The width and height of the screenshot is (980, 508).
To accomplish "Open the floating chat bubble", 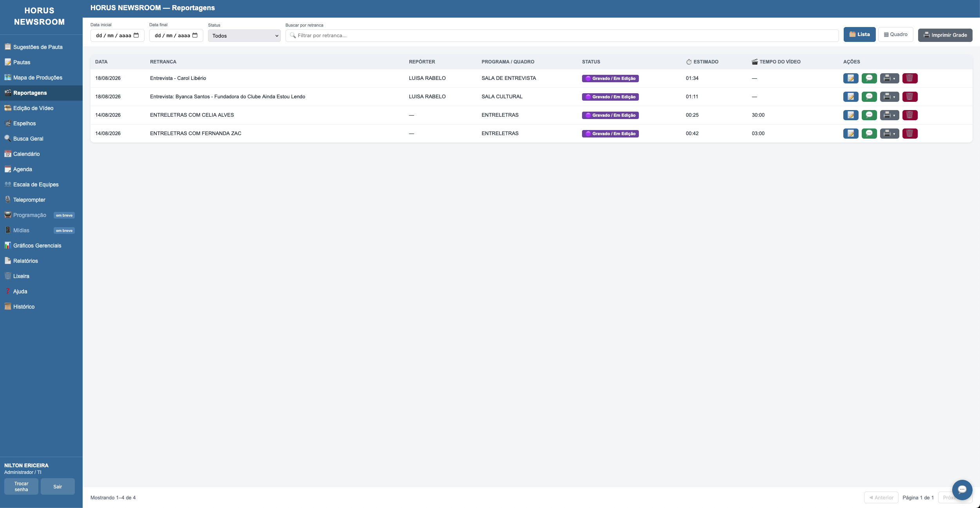I will [x=962, y=490].
